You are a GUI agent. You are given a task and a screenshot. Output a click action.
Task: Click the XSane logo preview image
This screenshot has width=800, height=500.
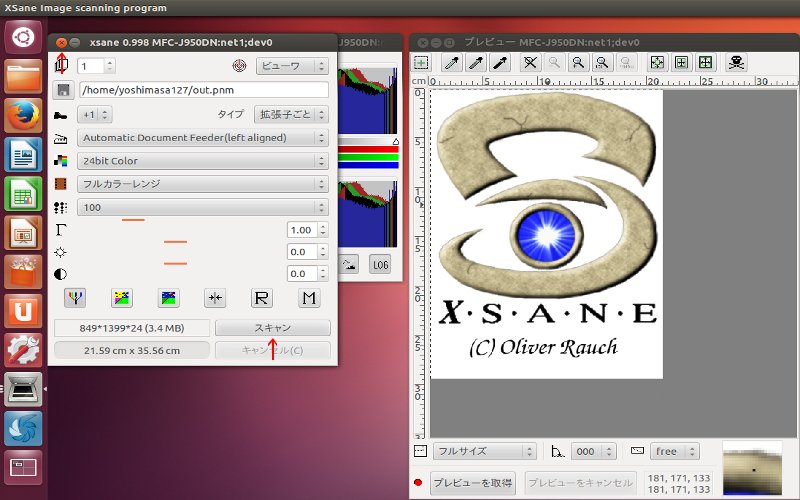click(546, 234)
